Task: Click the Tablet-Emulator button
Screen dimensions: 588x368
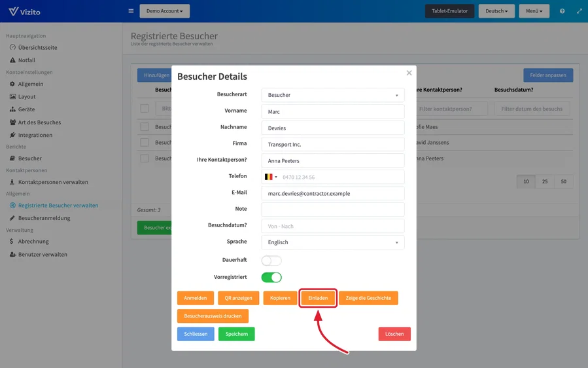Action: (449, 11)
